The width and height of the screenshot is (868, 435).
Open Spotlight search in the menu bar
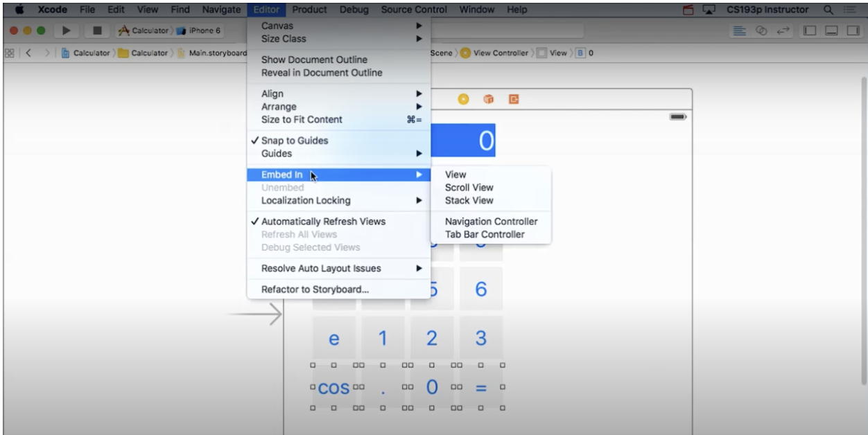tap(828, 10)
